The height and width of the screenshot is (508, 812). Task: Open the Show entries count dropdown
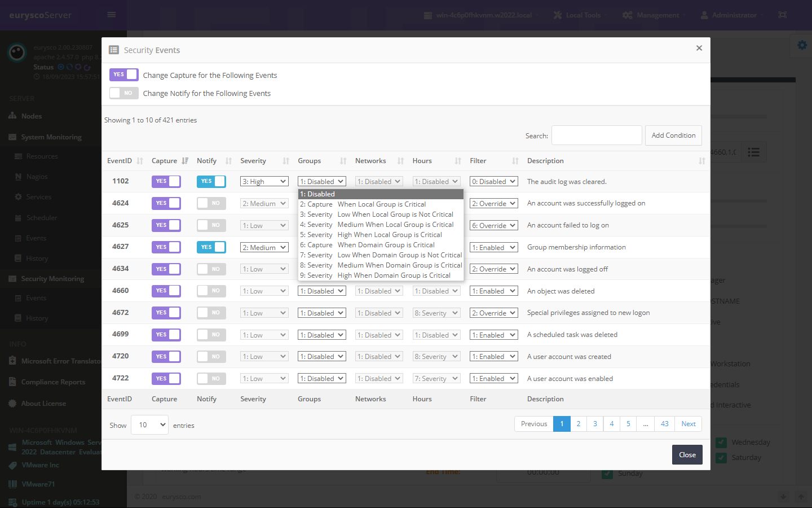(149, 425)
